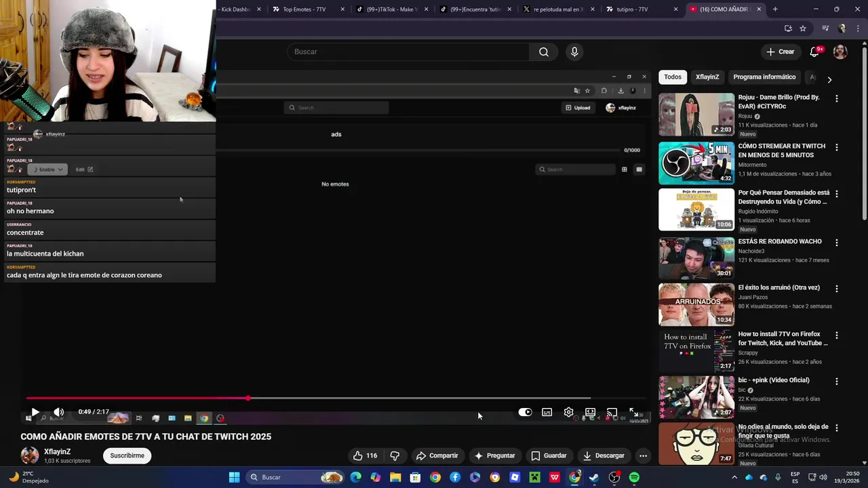The image size is (868, 488).
Task: Open the Rojuu Dame Brillo video thumbnail
Action: (x=696, y=115)
